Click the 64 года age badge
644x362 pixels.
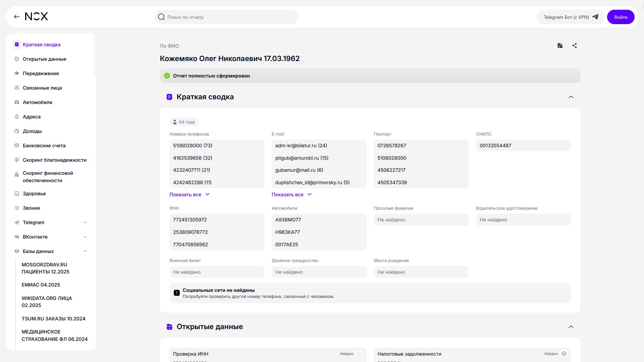point(184,122)
